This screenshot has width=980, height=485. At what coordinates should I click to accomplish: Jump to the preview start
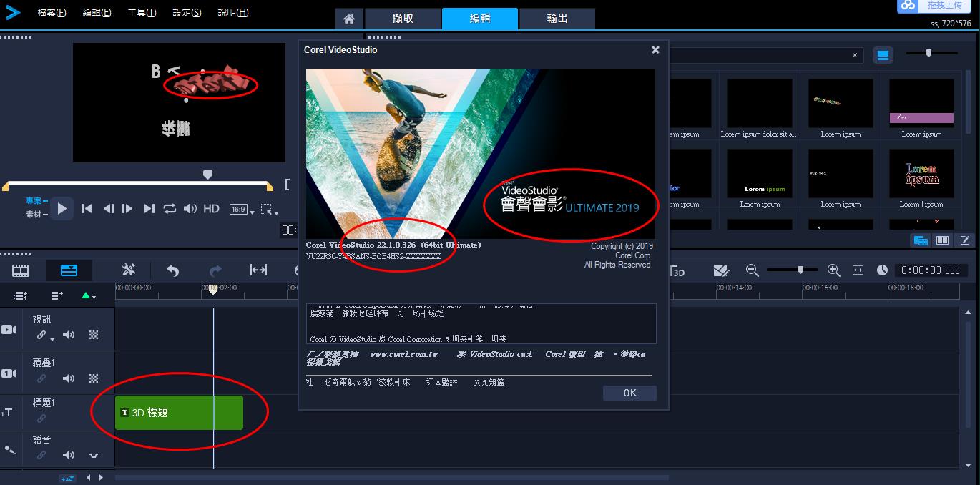point(87,208)
